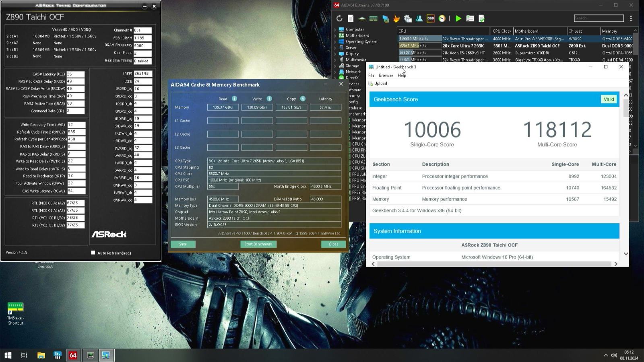Click the CAS# Latency (tCL) value field
Screen dimensions: 644x362
(x=75, y=74)
